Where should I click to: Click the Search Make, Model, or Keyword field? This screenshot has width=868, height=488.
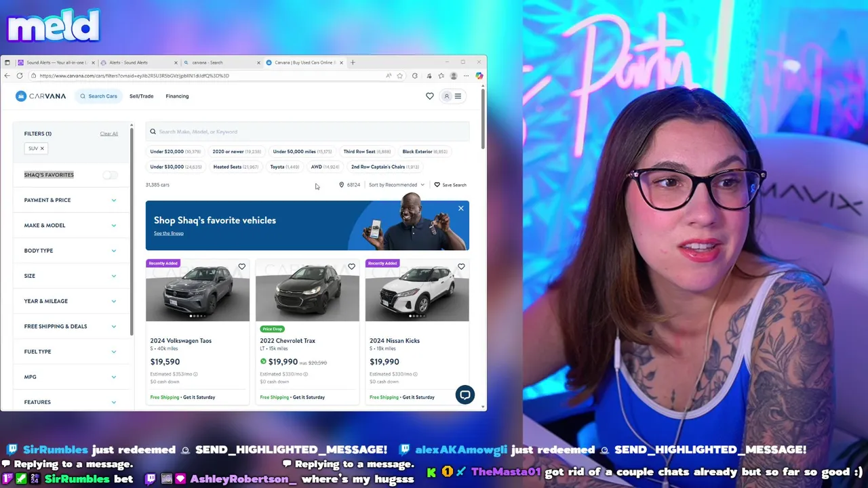(307, 131)
